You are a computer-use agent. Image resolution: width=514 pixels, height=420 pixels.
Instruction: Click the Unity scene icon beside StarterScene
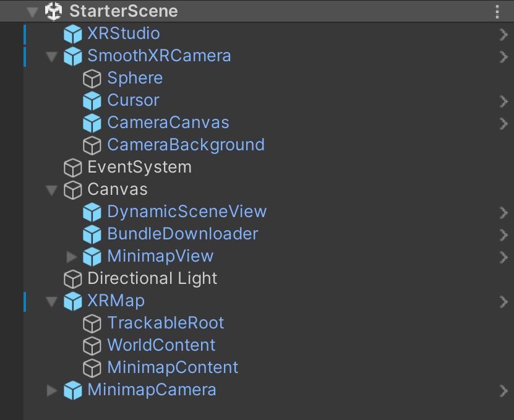[54, 11]
